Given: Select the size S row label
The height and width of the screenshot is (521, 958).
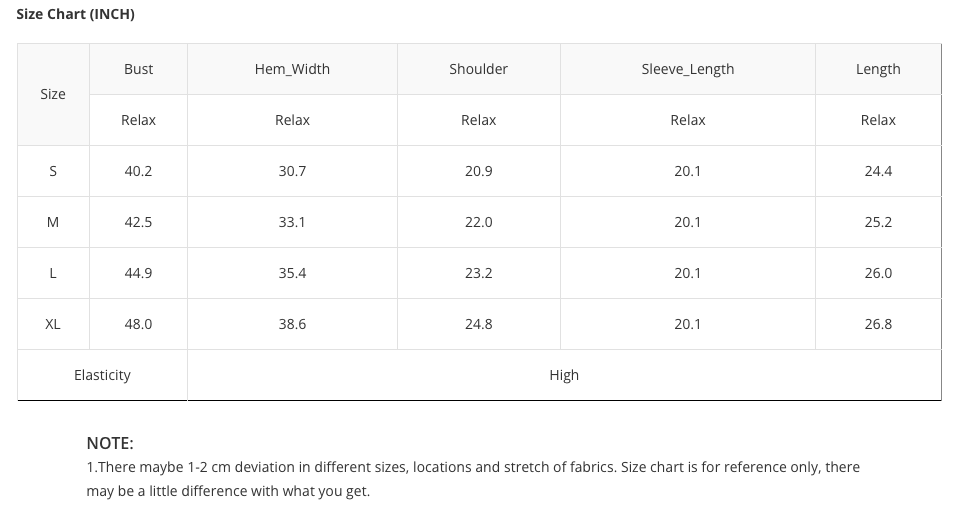Looking at the screenshot, I should click(x=53, y=171).
